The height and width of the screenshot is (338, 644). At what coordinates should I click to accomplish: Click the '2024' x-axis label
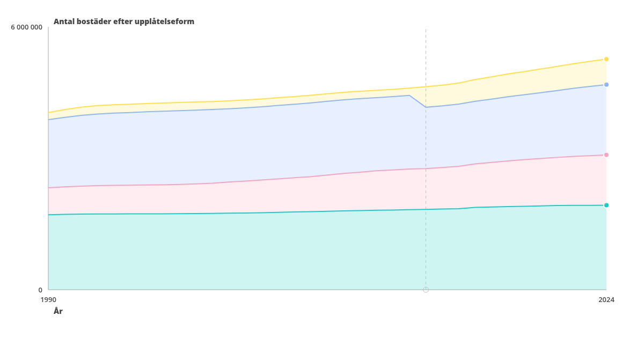pyautogui.click(x=606, y=300)
